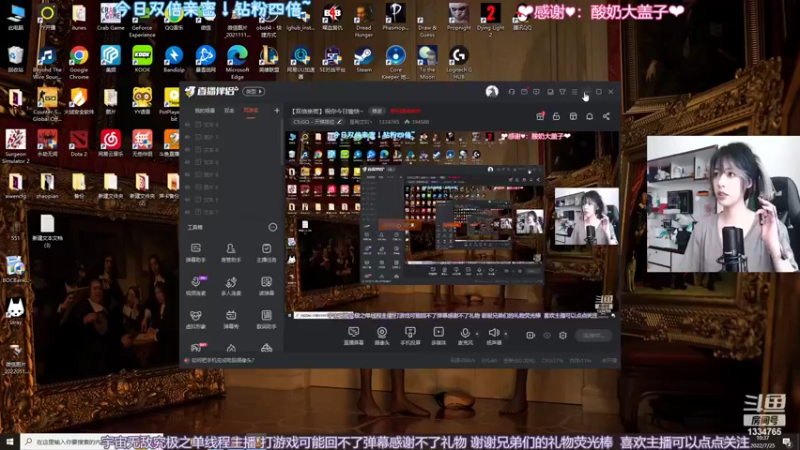The height and width of the screenshot is (450, 800).
Task: Select Crab Game desktop icon
Action: tap(110, 17)
